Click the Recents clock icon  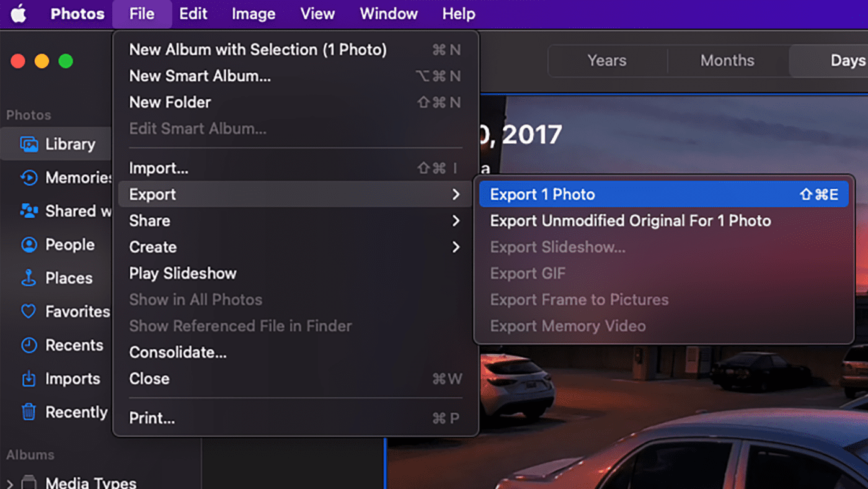(29, 346)
